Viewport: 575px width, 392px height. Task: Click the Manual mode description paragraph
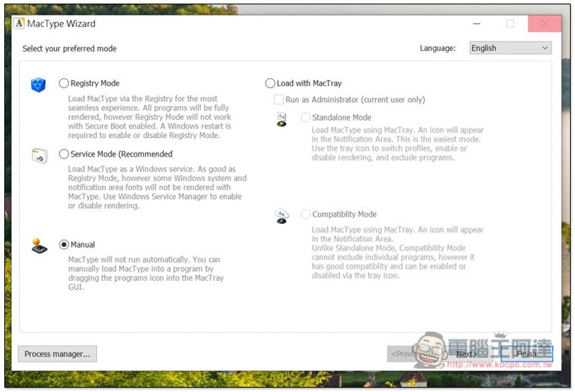pos(146,274)
